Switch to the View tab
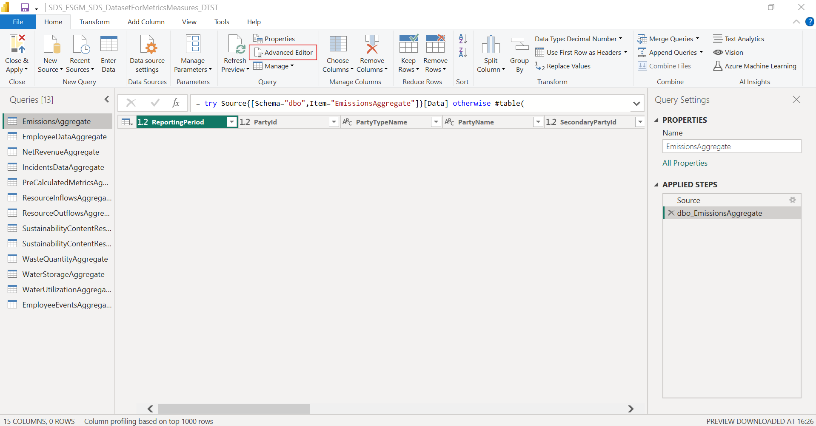The height and width of the screenshot is (426, 816). coord(189,22)
